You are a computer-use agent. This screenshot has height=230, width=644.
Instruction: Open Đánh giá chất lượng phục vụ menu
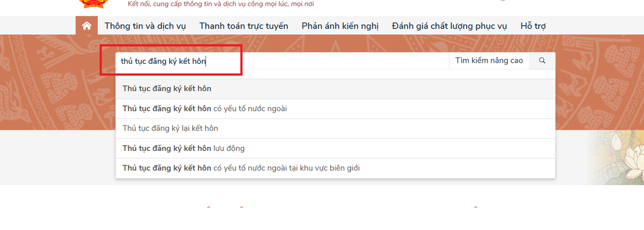449,26
